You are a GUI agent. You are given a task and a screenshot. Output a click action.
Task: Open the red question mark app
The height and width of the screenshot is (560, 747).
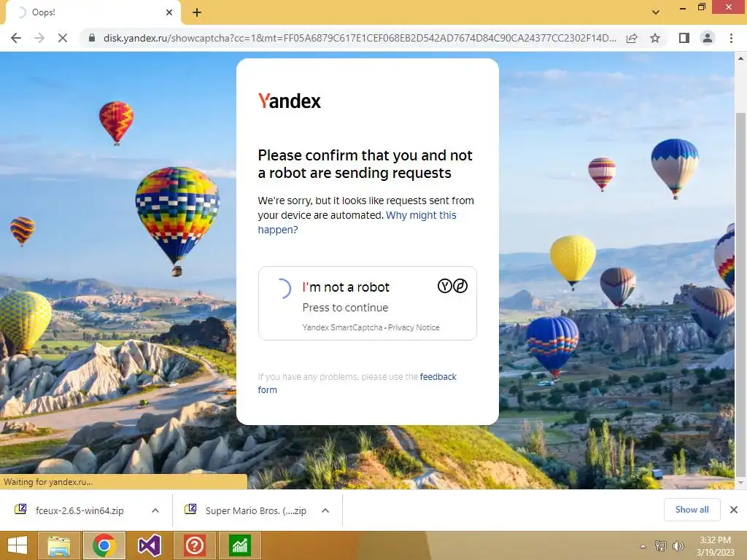tap(194, 545)
